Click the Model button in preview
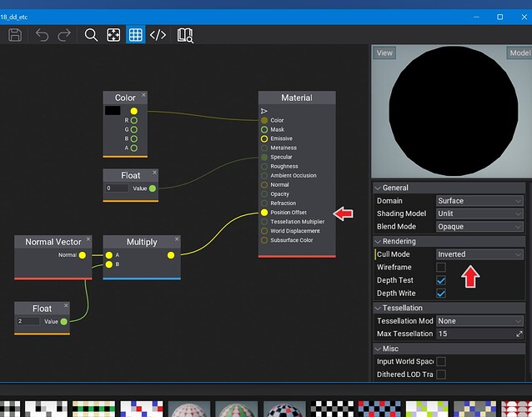 tap(519, 53)
